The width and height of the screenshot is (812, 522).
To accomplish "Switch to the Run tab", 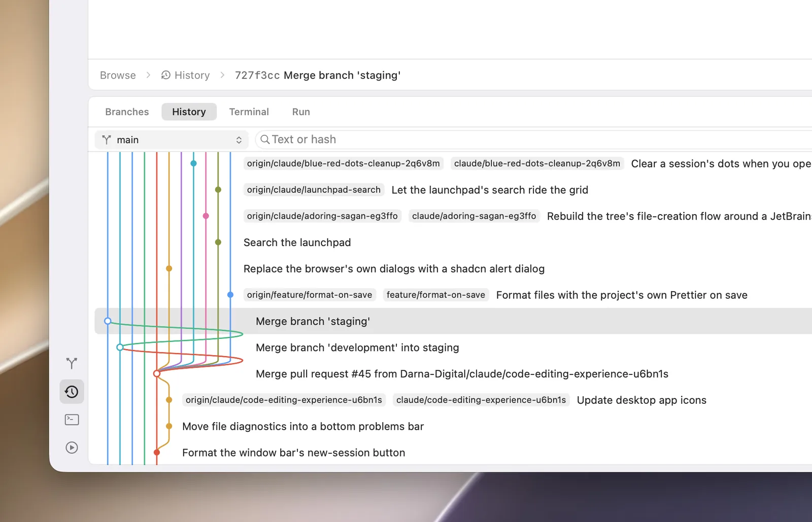I will [x=301, y=112].
